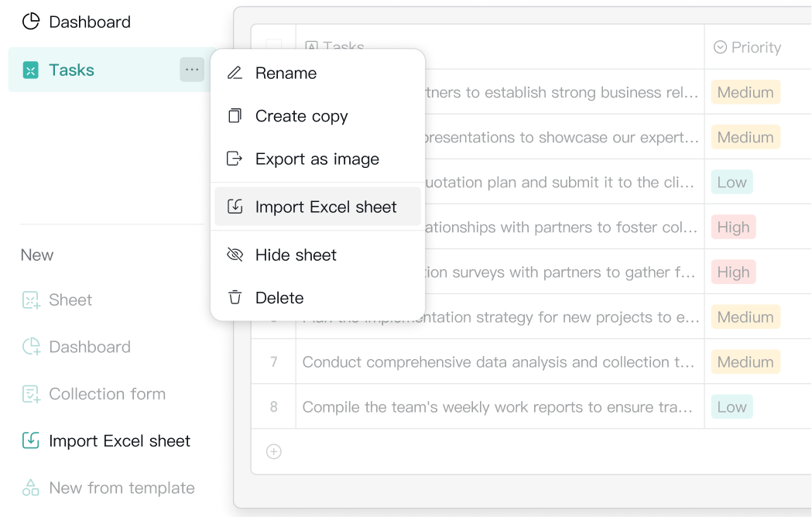Image resolution: width=812 pixels, height=517 pixels.
Task: Choose Create copy from the menu
Action: pos(301,116)
